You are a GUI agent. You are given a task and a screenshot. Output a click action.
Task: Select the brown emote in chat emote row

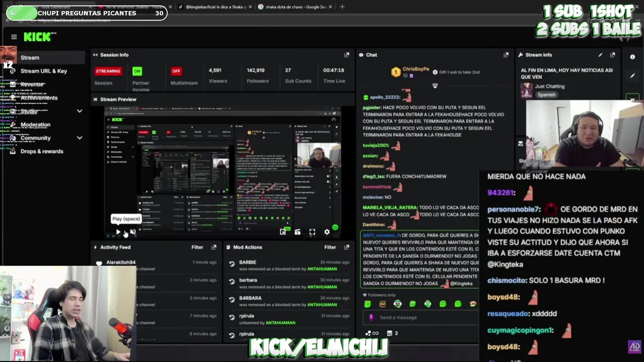382,304
